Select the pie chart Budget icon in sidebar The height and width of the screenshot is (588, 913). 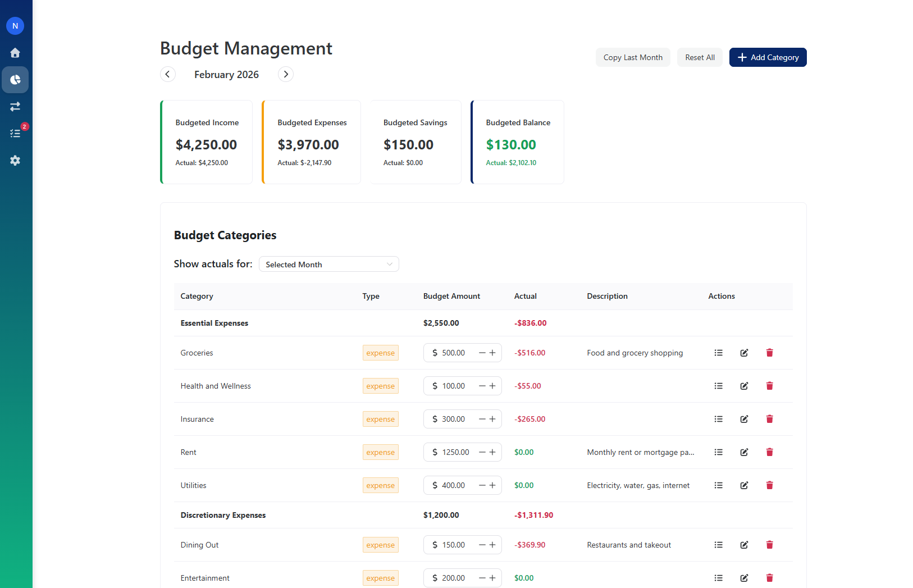pyautogui.click(x=15, y=79)
